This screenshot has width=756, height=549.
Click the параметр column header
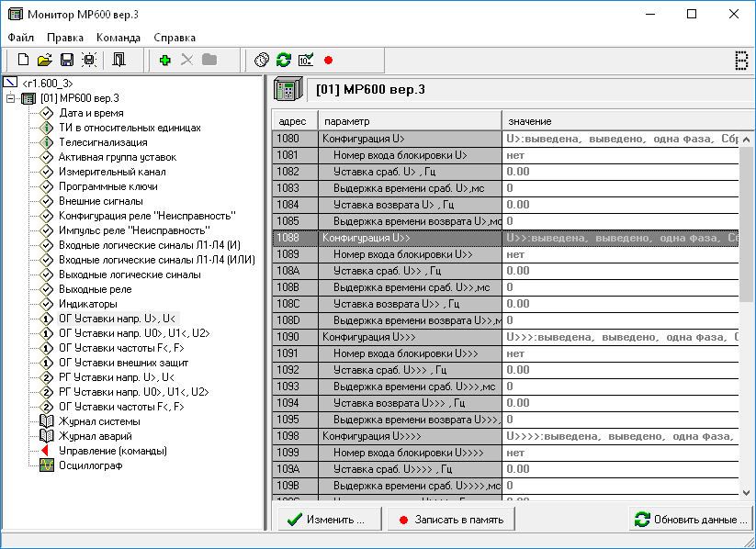(x=409, y=121)
